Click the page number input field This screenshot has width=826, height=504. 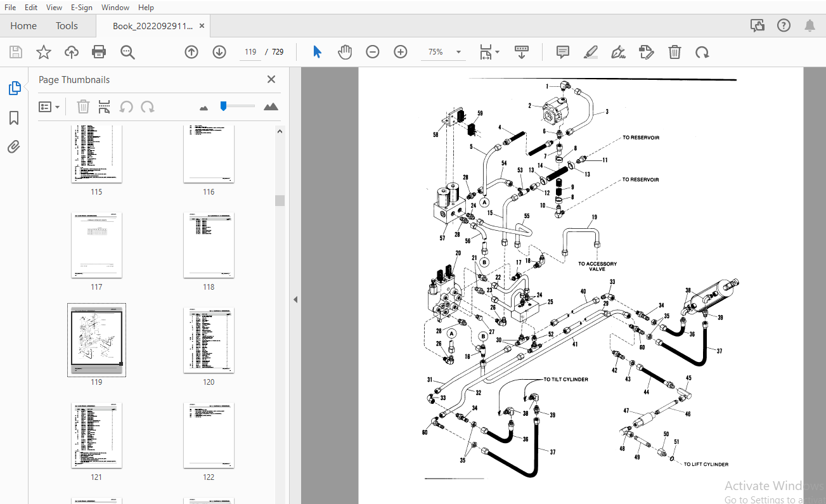250,52
